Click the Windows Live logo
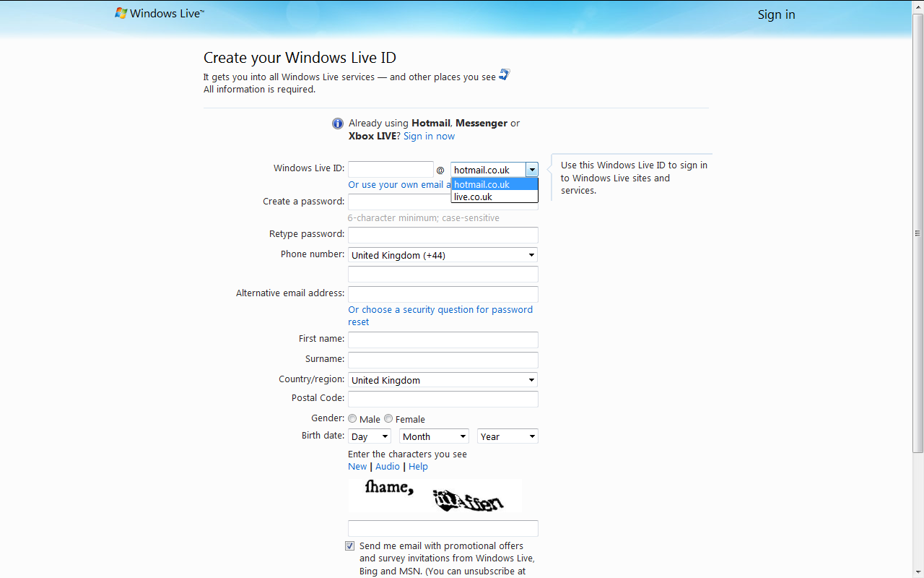The height and width of the screenshot is (578, 924). pos(160,13)
